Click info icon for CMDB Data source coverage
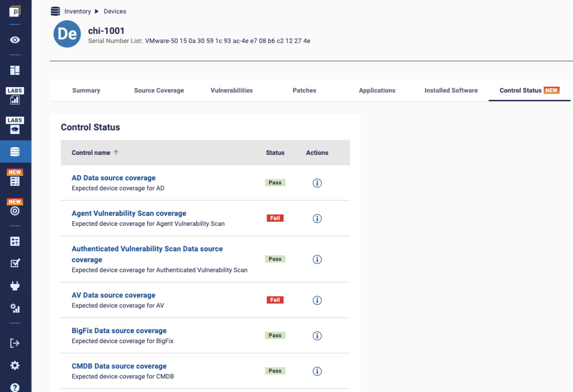 (317, 371)
